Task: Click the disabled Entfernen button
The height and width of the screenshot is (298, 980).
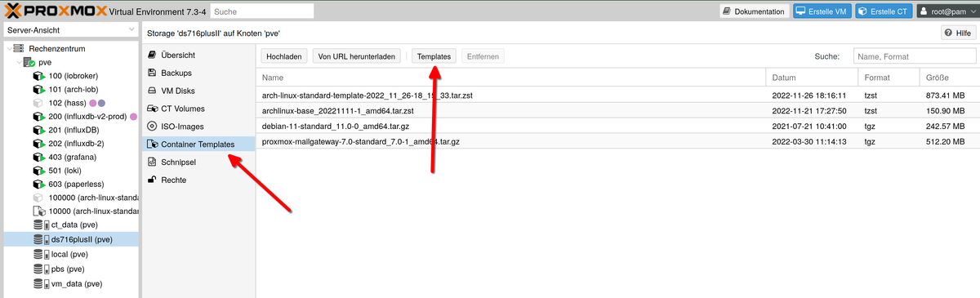Action: click(482, 56)
